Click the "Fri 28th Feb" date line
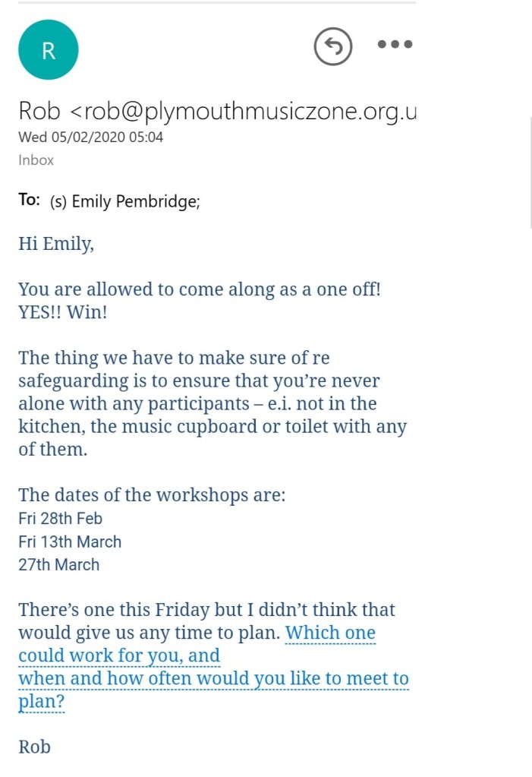The width and height of the screenshot is (532, 777). click(x=60, y=519)
